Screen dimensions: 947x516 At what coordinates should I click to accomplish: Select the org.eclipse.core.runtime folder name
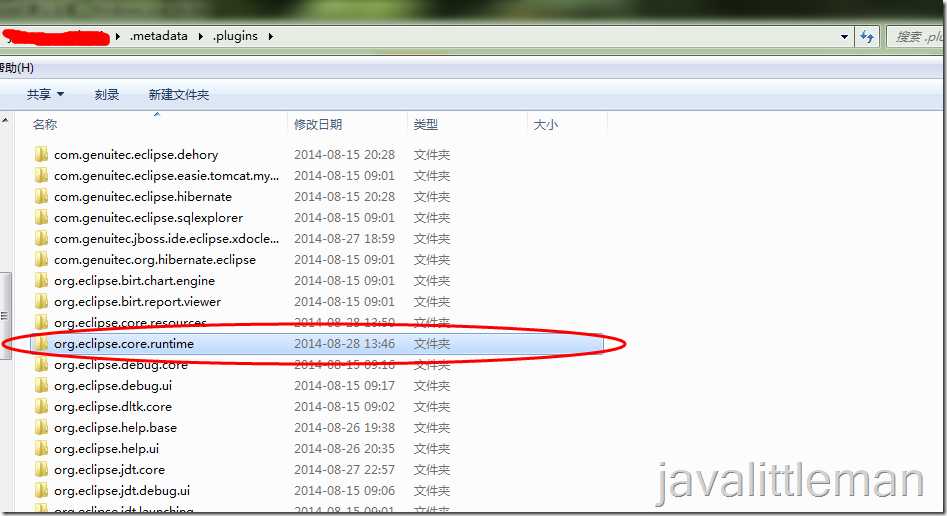124,344
